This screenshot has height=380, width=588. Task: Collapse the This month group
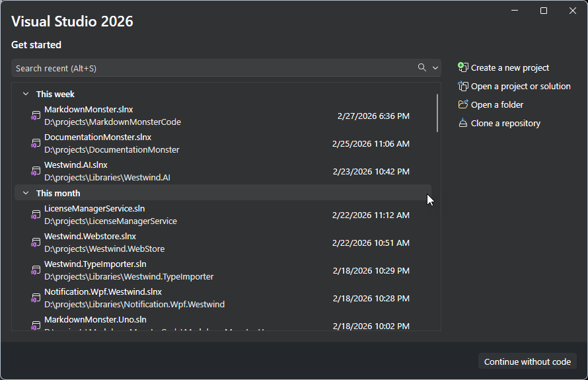[x=26, y=193]
